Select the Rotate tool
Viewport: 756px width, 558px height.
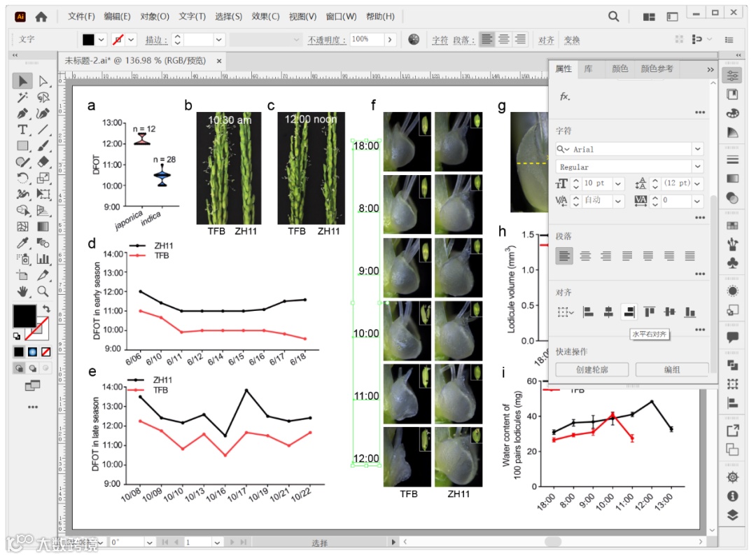tap(22, 178)
